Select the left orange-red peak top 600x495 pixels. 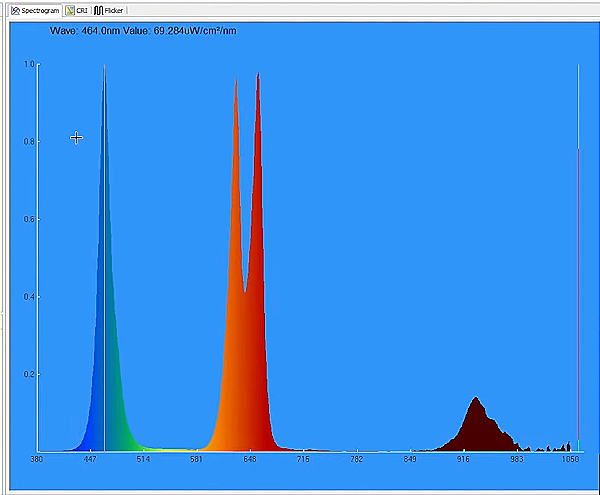(x=236, y=82)
